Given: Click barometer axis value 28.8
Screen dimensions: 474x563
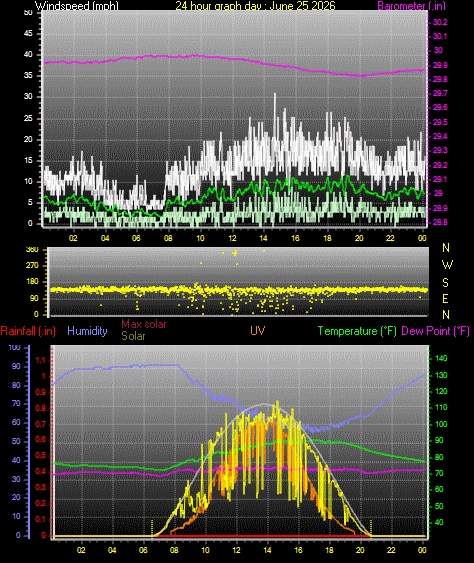Looking at the screenshot, I should (440, 222).
